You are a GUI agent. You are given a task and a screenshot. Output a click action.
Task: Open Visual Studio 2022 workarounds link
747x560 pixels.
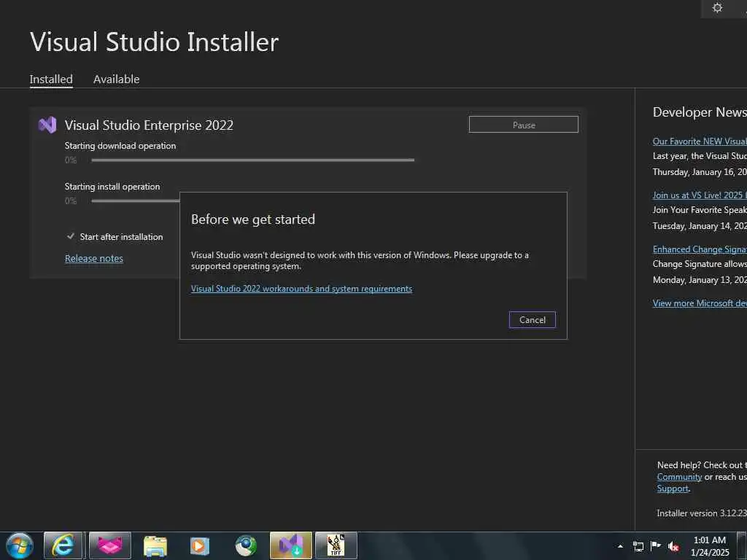point(301,289)
